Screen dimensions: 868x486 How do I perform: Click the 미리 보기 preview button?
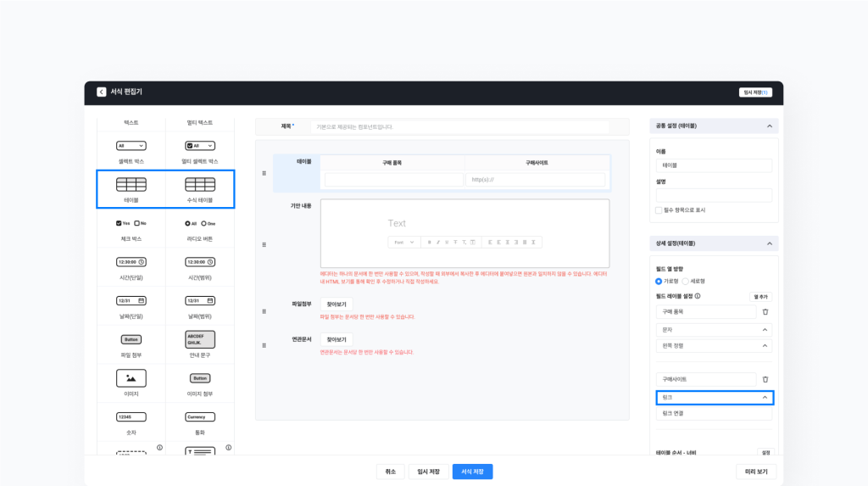(755, 472)
